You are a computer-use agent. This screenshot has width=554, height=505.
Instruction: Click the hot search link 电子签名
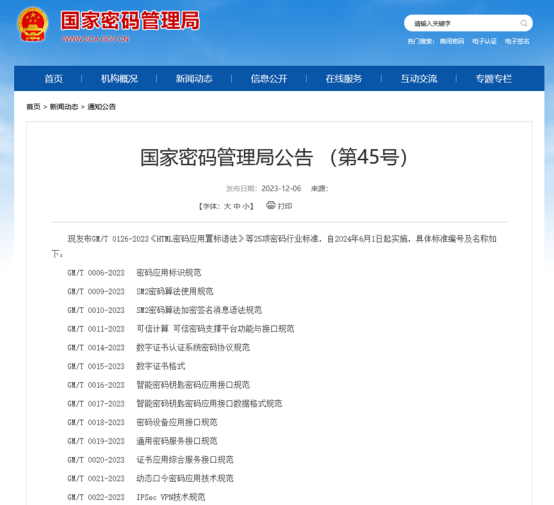coord(517,41)
